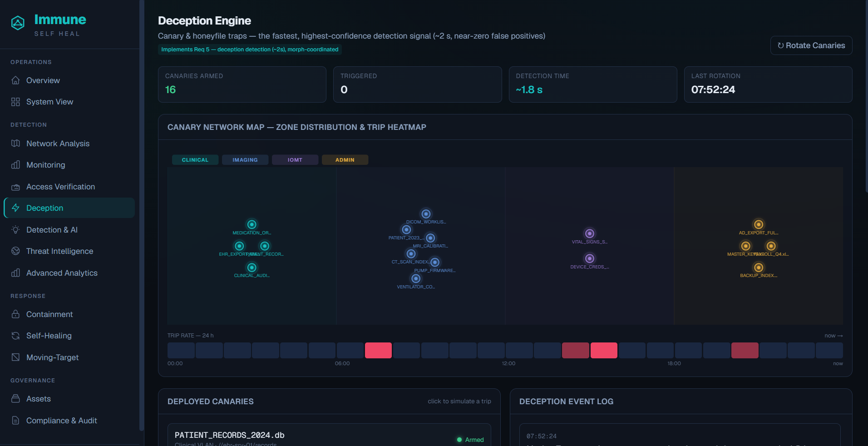Viewport: 868px width, 446px height.
Task: Click the Immune Self Heal logo icon
Action: [x=18, y=23]
